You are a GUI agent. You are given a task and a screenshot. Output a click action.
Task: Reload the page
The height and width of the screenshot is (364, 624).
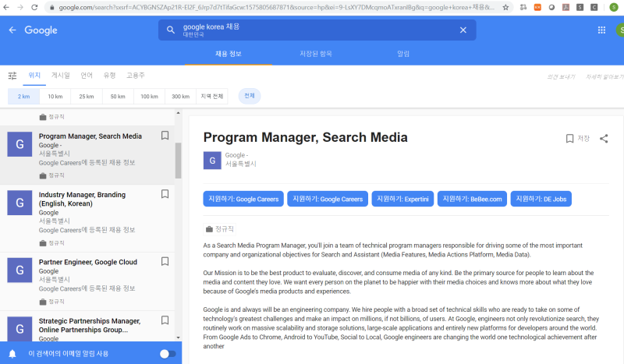click(x=34, y=7)
